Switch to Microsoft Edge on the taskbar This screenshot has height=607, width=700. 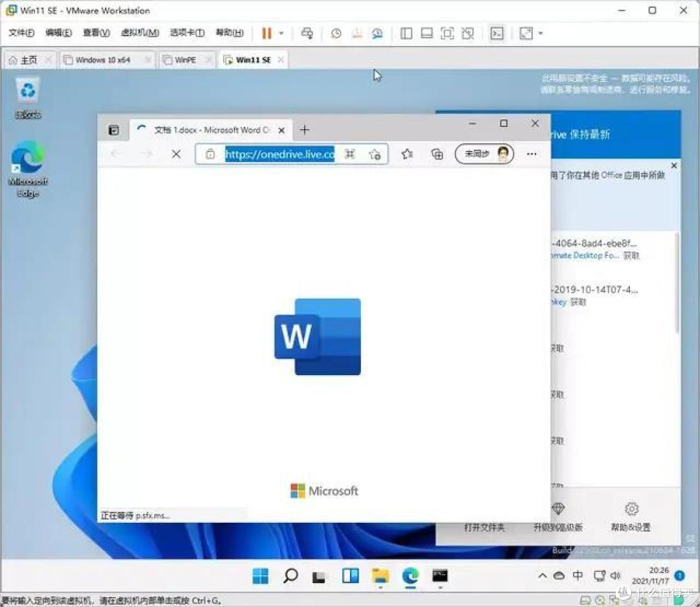[x=410, y=576]
